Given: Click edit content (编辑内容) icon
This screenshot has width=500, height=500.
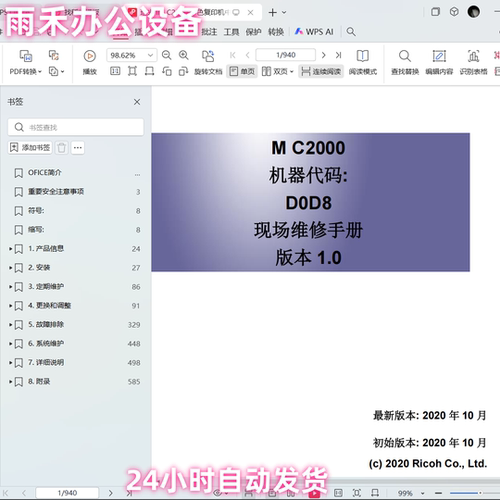Looking at the screenshot, I should [439, 56].
